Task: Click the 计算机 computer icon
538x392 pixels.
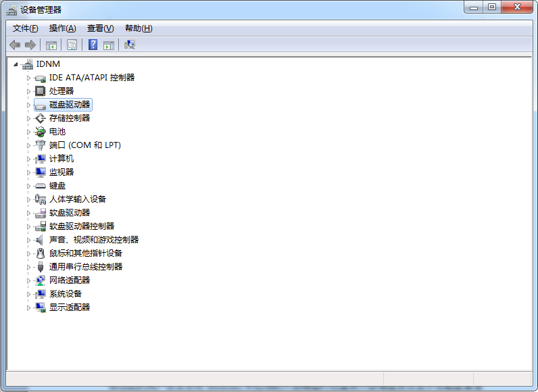Action: tap(41, 159)
